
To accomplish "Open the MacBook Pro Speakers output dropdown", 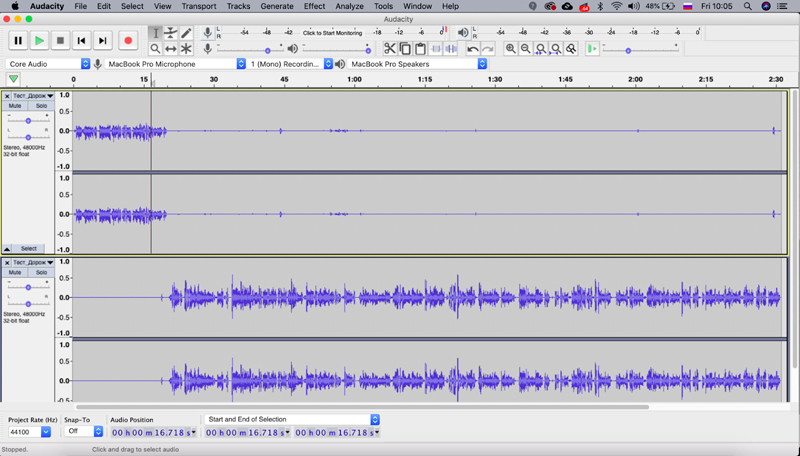I will coord(417,64).
